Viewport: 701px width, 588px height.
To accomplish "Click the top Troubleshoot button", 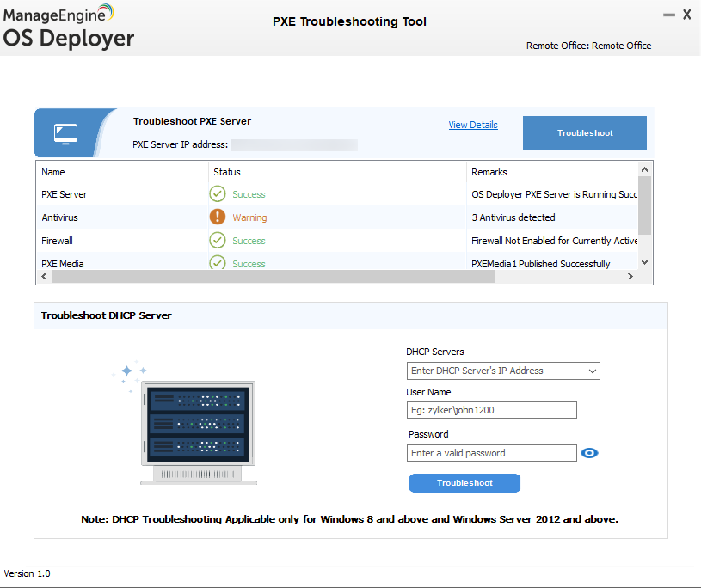I will 584,132.
